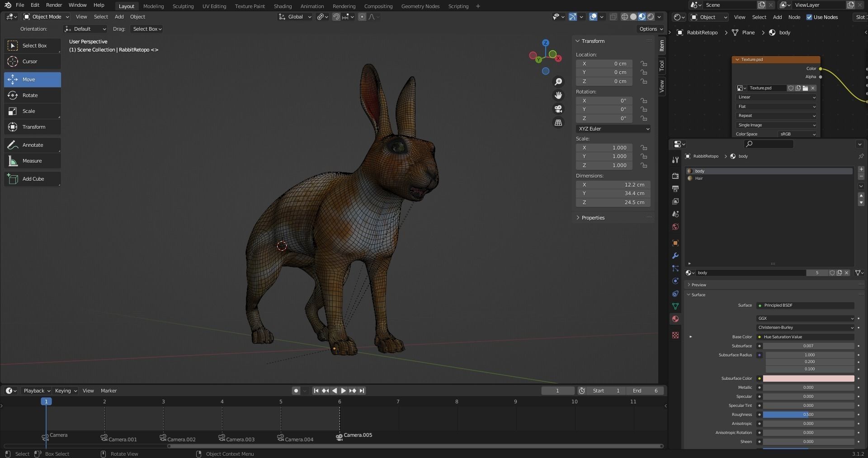Switch to the UV Editing workspace tab
Viewport: 868px width, 458px height.
tap(214, 6)
